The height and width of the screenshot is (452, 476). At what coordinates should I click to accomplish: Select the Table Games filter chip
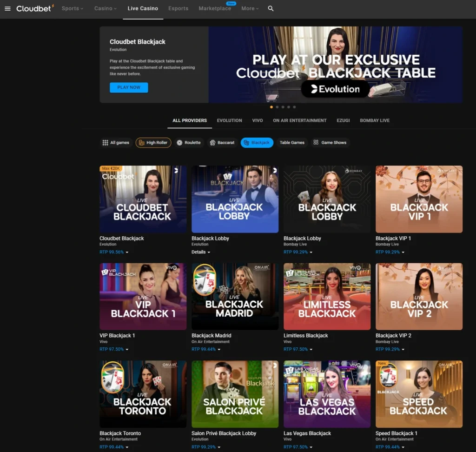[x=292, y=142]
